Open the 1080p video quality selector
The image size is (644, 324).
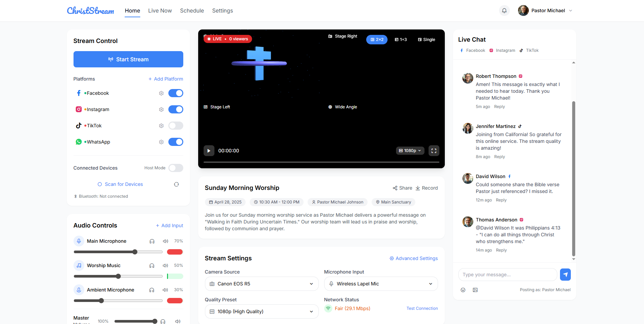pyautogui.click(x=410, y=151)
